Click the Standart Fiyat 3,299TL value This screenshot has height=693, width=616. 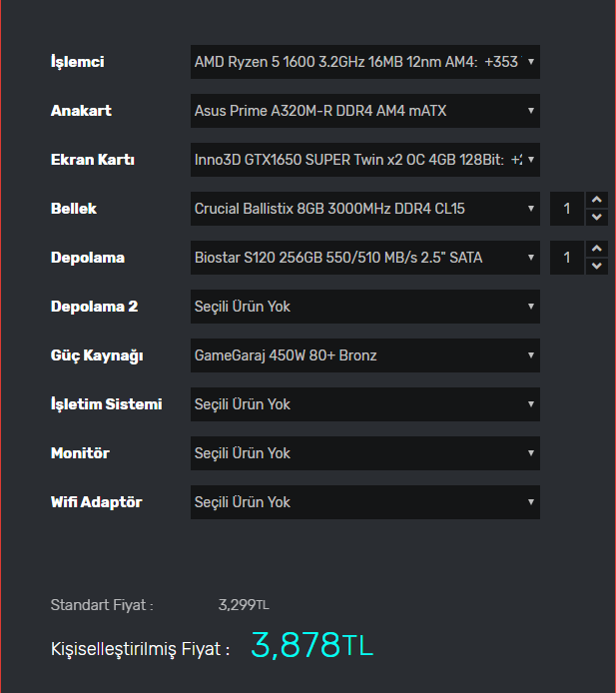pos(244,605)
